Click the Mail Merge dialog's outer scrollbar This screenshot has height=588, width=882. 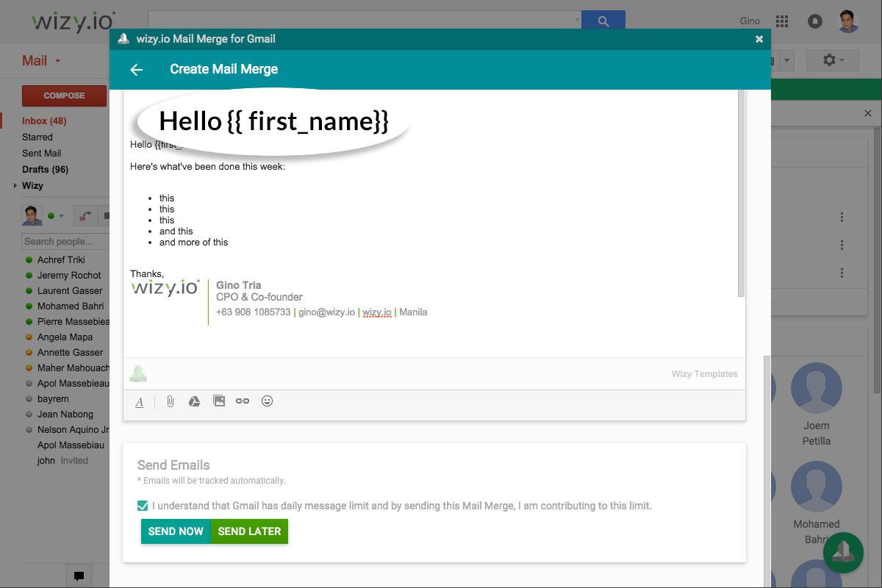pos(767,472)
